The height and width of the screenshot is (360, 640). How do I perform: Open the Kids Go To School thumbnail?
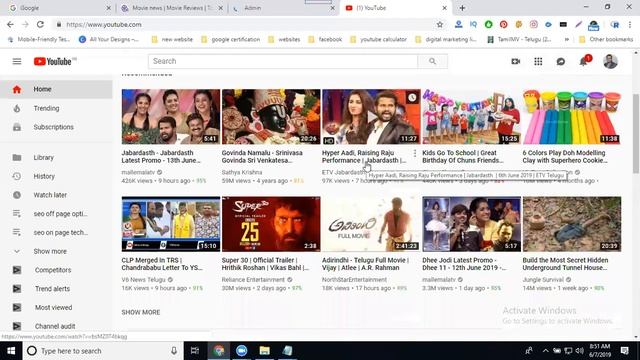471,117
